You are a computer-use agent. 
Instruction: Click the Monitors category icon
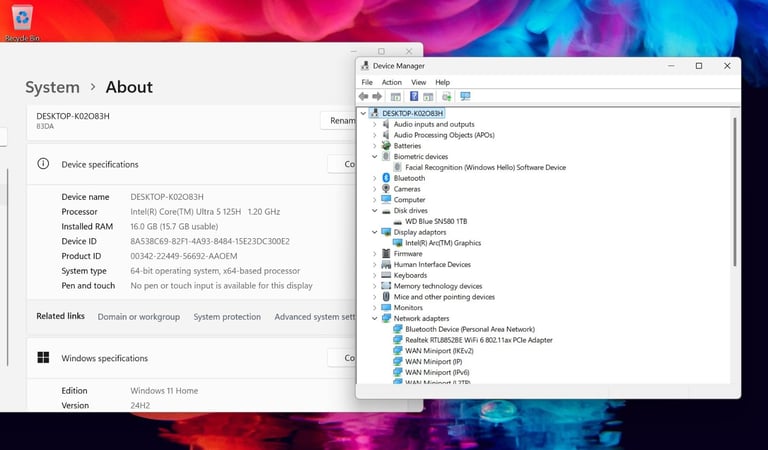pos(386,307)
